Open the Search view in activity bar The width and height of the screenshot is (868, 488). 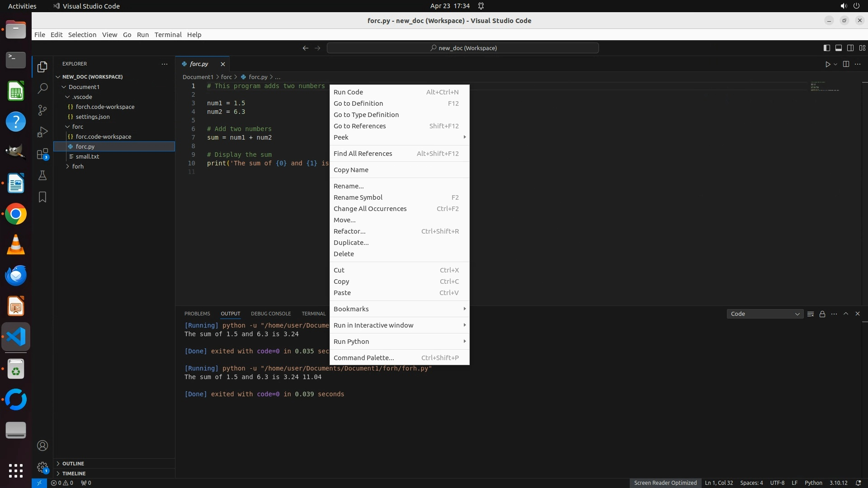click(x=42, y=88)
